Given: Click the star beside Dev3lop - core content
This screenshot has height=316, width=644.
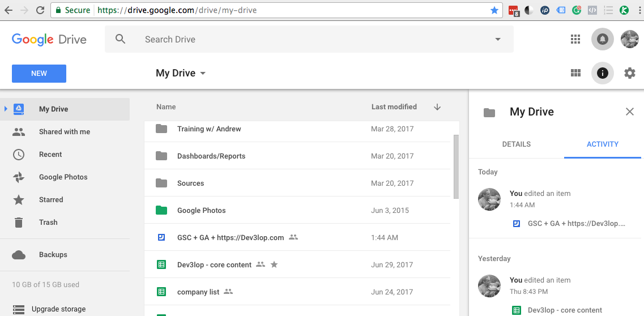Looking at the screenshot, I should click(274, 264).
